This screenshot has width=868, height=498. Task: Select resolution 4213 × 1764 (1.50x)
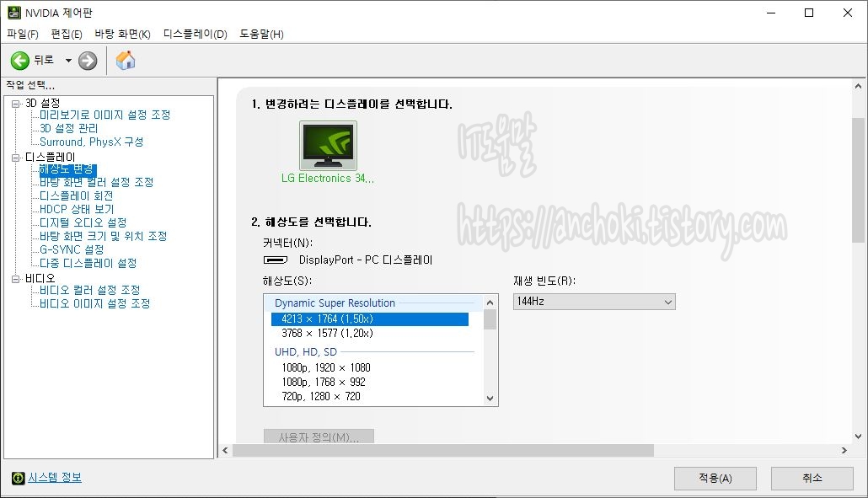click(370, 319)
